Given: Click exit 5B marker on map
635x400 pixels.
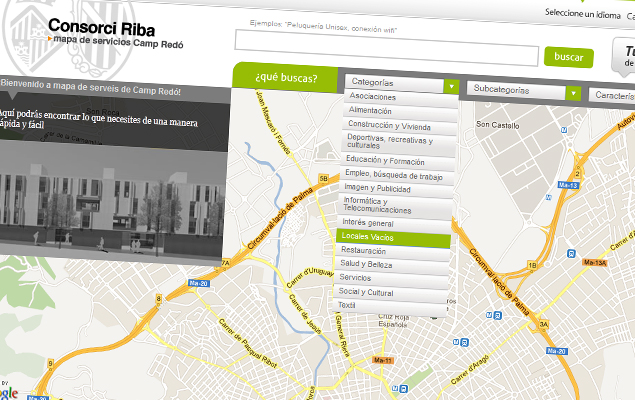Looking at the screenshot, I should [323, 178].
